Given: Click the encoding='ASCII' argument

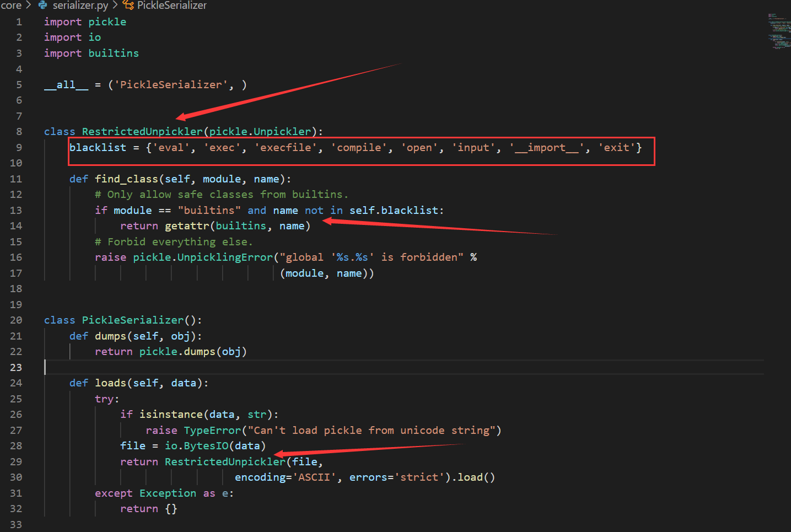Looking at the screenshot, I should point(286,477).
